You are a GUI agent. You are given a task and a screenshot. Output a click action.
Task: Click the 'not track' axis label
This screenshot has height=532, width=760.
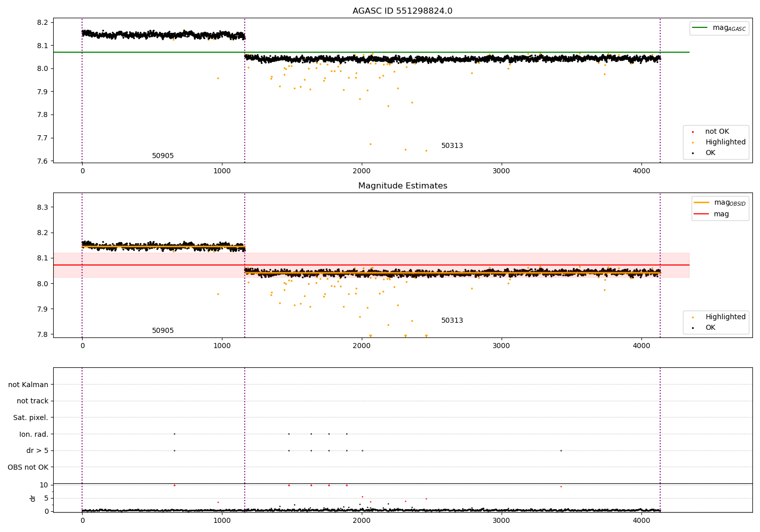(32, 401)
